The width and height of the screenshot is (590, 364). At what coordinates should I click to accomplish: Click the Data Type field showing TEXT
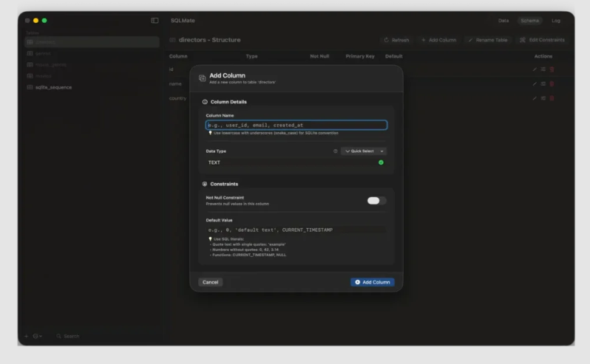pyautogui.click(x=296, y=162)
